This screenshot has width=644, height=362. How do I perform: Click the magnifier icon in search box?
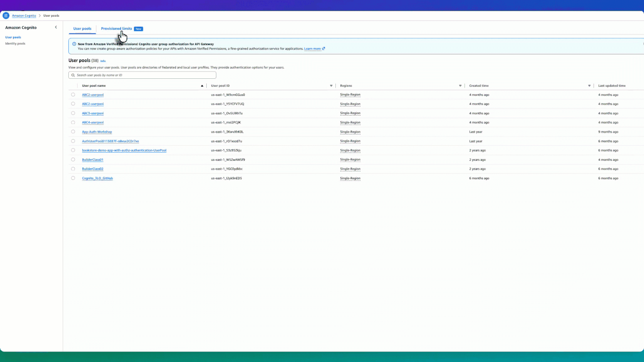coord(73,75)
